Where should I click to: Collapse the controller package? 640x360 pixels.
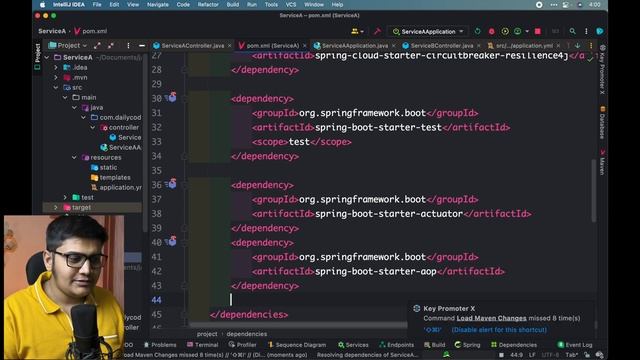pyautogui.click(x=93, y=127)
